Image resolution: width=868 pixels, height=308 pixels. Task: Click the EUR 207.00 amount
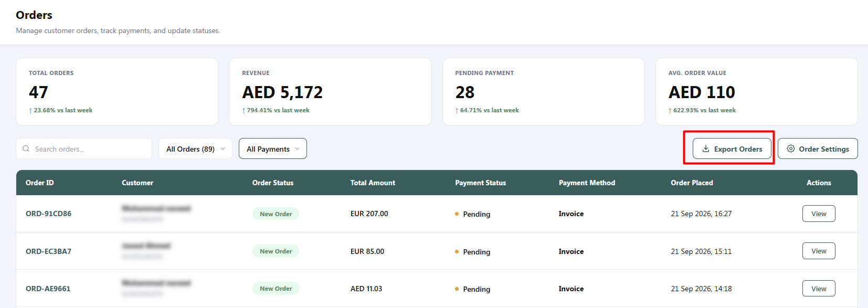(x=369, y=214)
